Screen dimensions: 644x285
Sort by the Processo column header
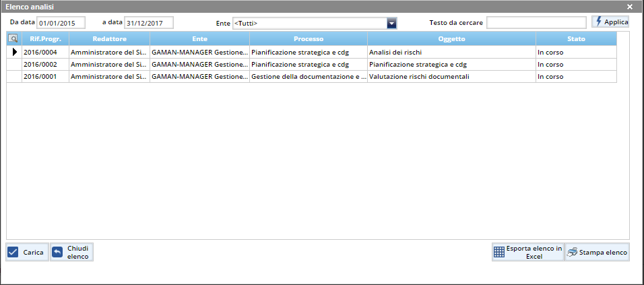[308, 39]
